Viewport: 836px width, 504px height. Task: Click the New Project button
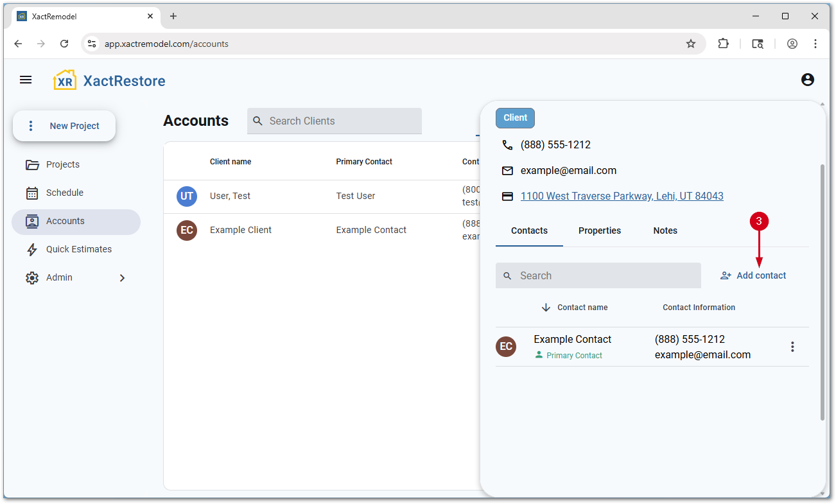64,126
